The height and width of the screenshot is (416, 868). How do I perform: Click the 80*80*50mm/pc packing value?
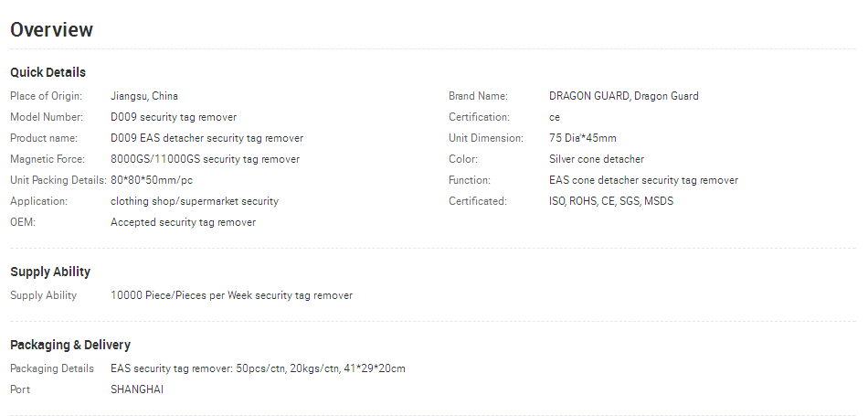coord(152,180)
